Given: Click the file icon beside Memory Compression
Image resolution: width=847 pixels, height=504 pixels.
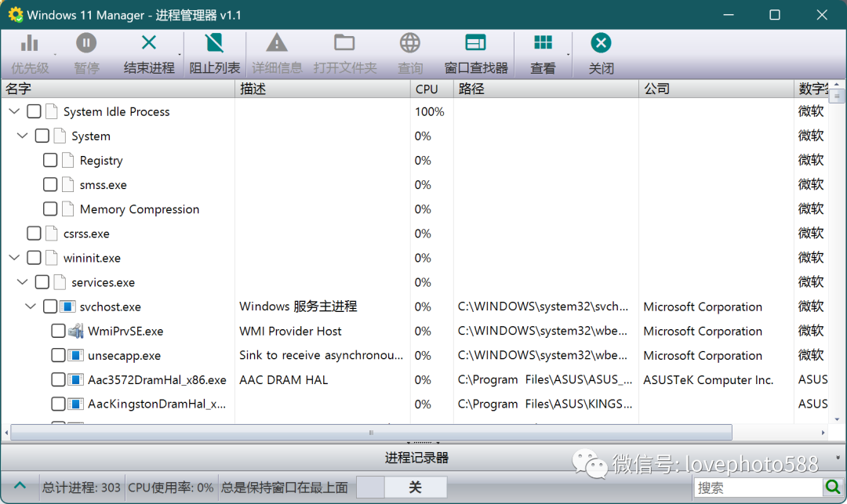Looking at the screenshot, I should pos(67,208).
